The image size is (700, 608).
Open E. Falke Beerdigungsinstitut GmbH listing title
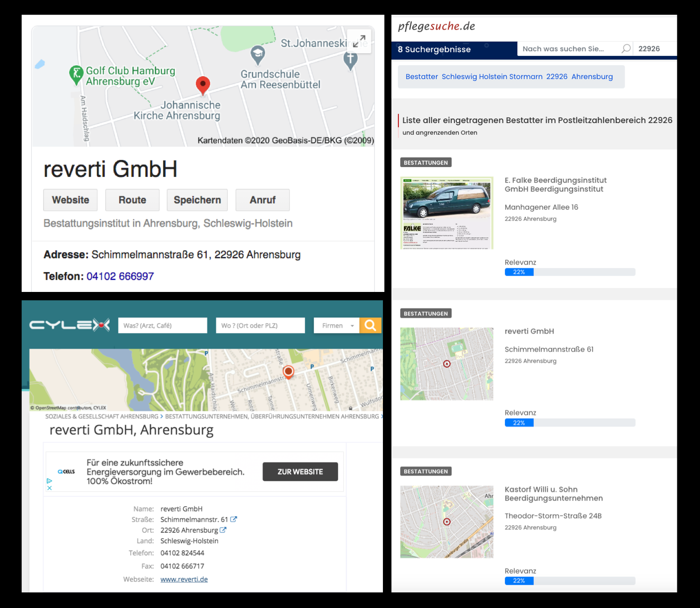pyautogui.click(x=556, y=185)
